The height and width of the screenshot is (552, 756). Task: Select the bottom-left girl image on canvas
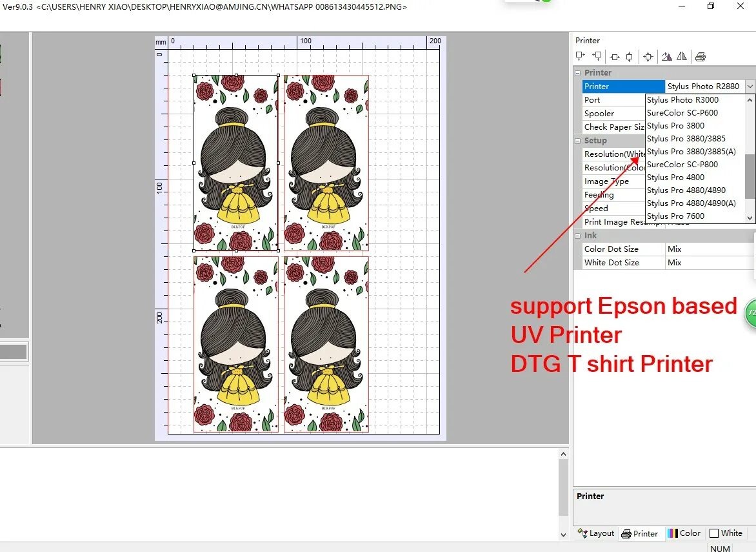(236, 344)
